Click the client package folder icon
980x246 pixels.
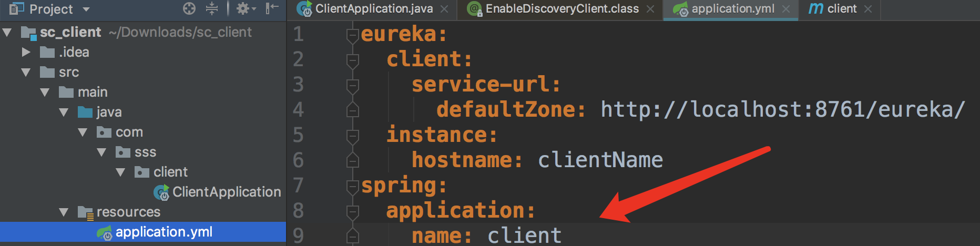click(x=142, y=172)
